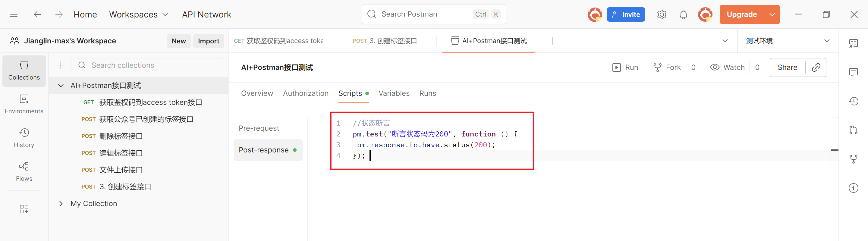Click the New button
868x241 pixels.
tap(179, 41)
